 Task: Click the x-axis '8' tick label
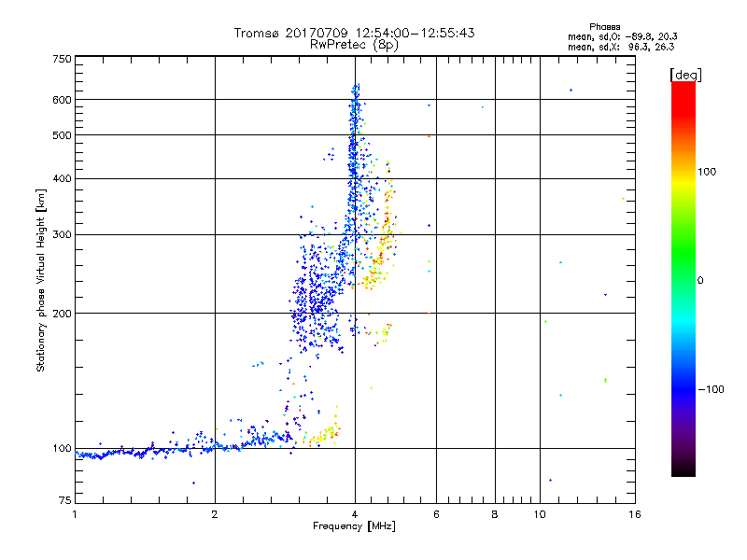point(495,514)
